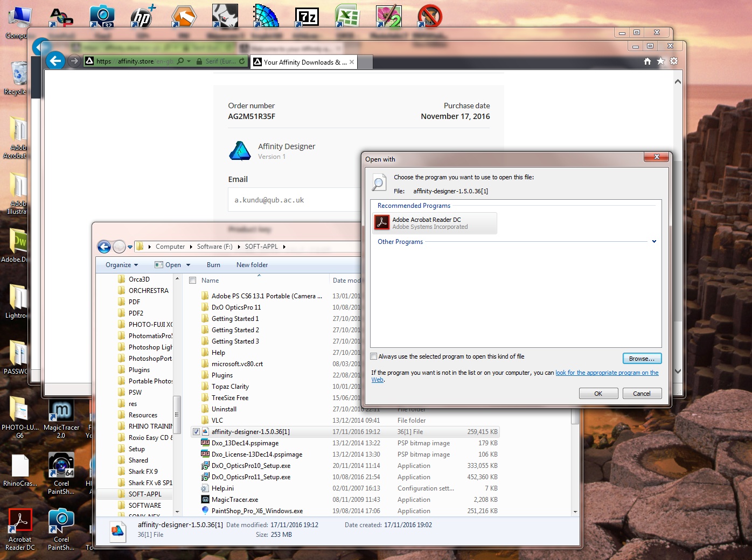752x560 pixels.
Task: Click SOFT-APPL breadcrumb segment
Action: (x=261, y=247)
